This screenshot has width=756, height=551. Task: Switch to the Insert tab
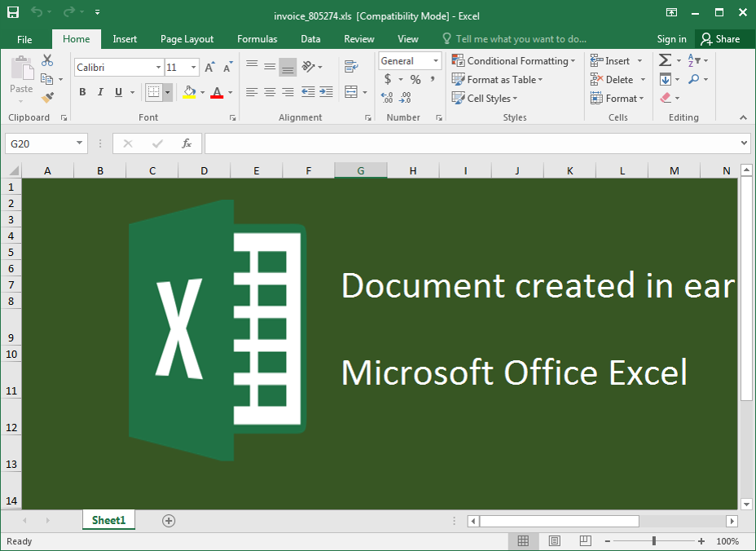pyautogui.click(x=125, y=39)
